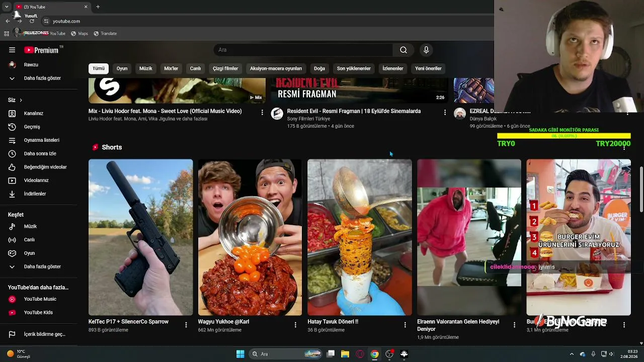This screenshot has width=644, height=362.
Task: Start voice search with microphone icon
Action: (x=426, y=50)
